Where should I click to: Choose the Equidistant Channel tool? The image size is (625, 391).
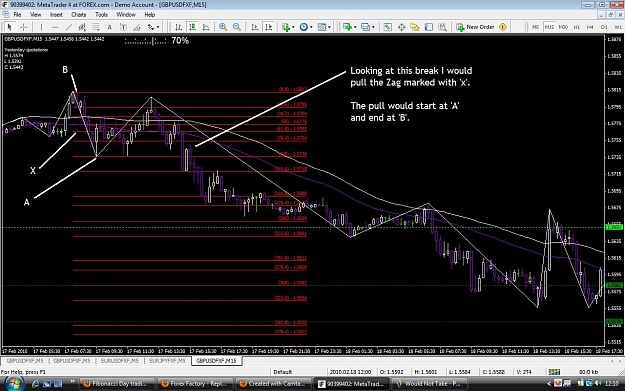tap(82, 27)
